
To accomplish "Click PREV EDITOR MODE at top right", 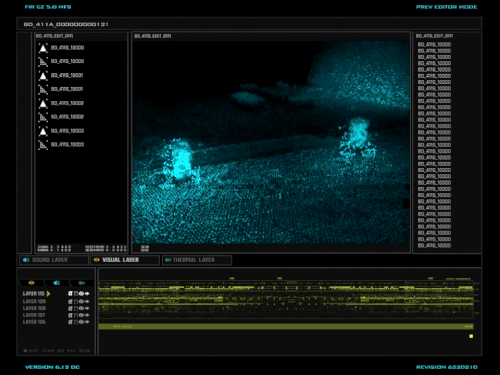I will 446,7.
